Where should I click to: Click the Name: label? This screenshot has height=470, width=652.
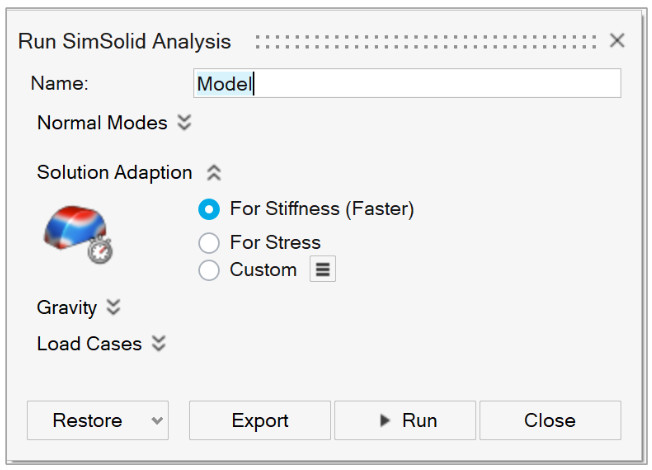tap(60, 84)
